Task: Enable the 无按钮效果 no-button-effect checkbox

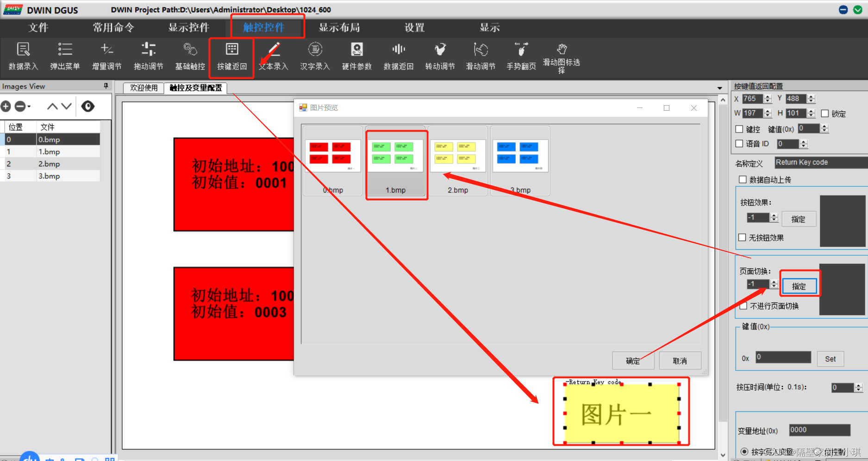Action: coord(743,238)
